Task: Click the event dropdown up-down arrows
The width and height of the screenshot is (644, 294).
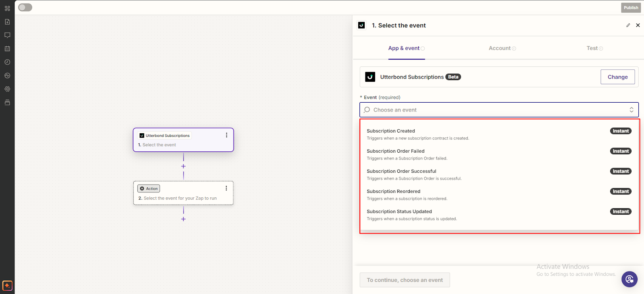Action: click(x=632, y=110)
